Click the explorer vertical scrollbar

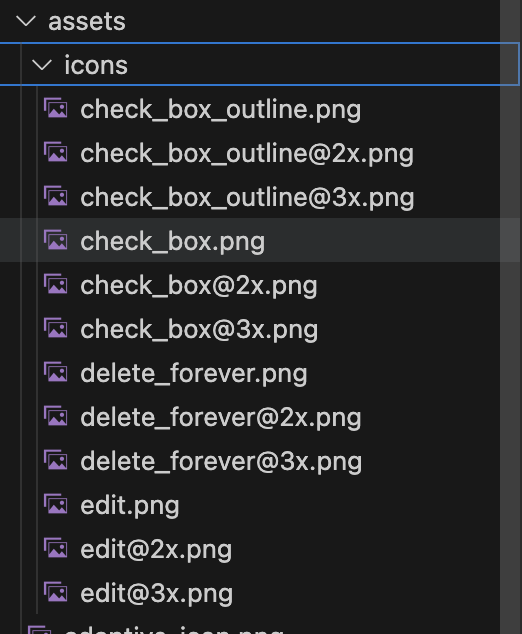point(510,317)
